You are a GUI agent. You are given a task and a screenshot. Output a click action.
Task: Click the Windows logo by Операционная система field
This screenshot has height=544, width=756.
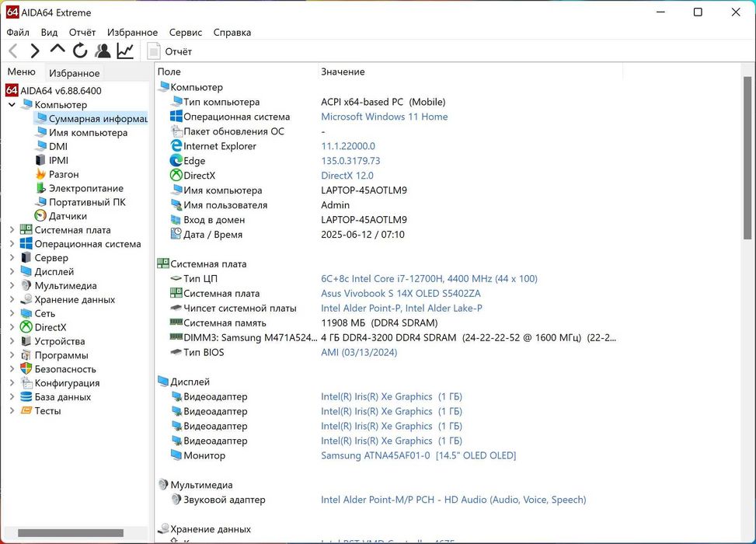click(176, 117)
